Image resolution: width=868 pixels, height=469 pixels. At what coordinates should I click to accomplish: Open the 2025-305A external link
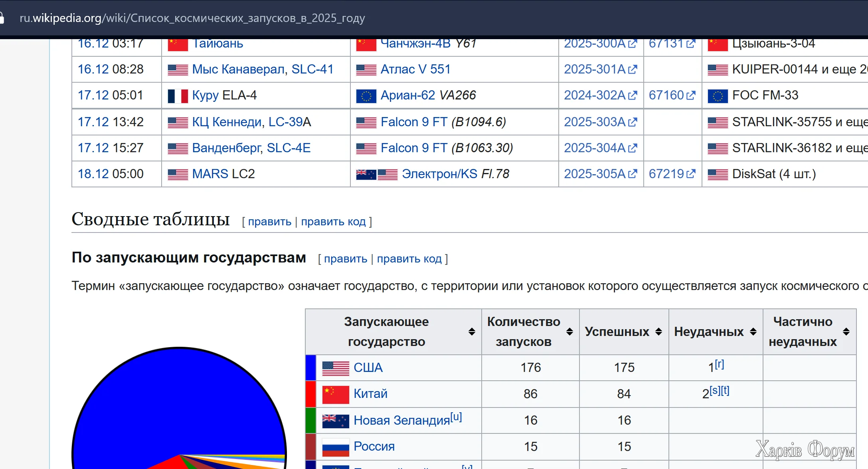[x=595, y=174]
